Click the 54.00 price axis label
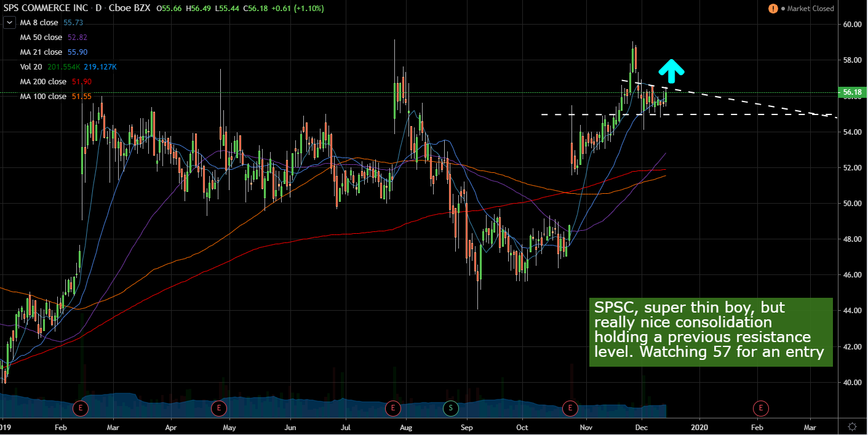This screenshot has width=868, height=435. coord(852,132)
